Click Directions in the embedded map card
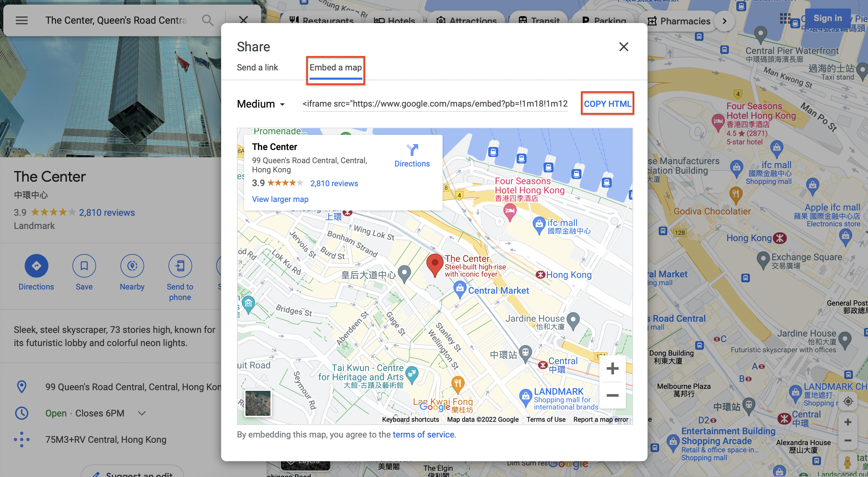The image size is (868, 477). pos(412,156)
